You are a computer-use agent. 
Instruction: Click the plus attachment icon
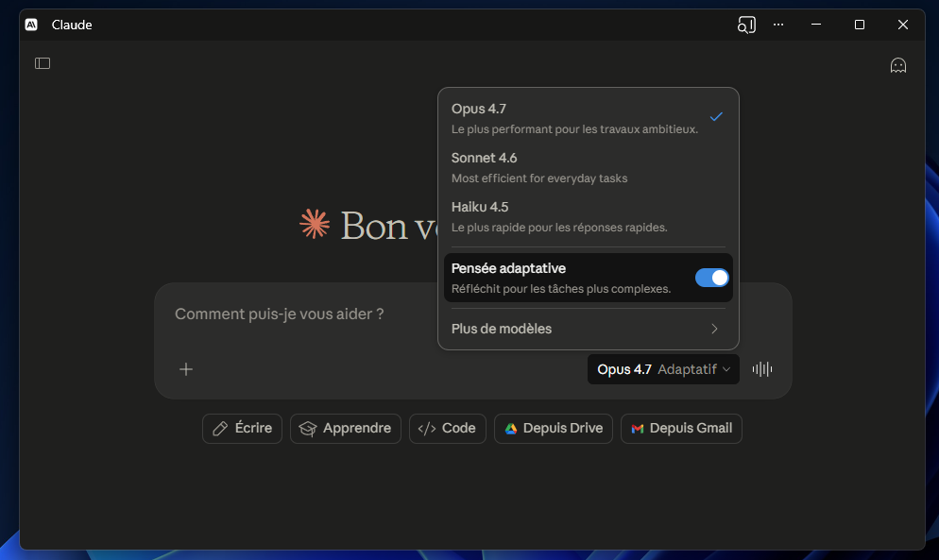(186, 369)
